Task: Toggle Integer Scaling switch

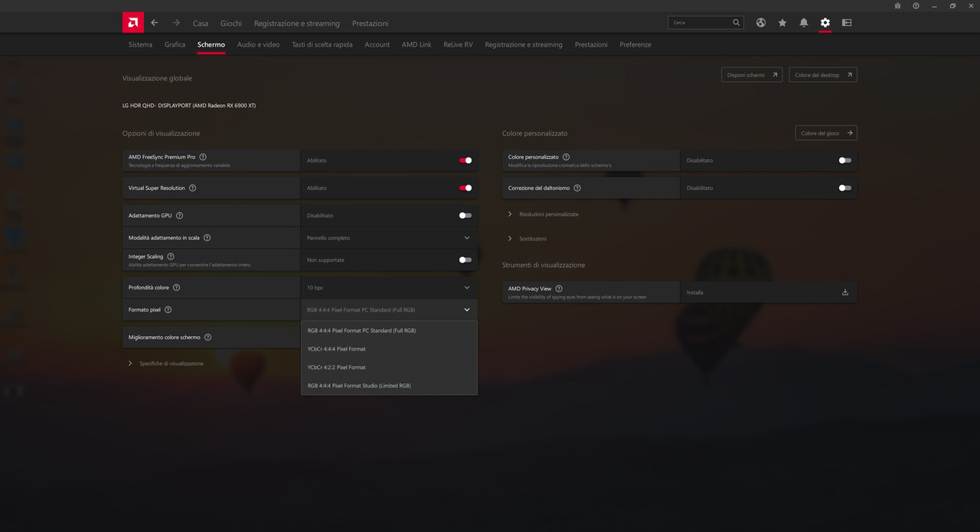Action: click(x=465, y=260)
